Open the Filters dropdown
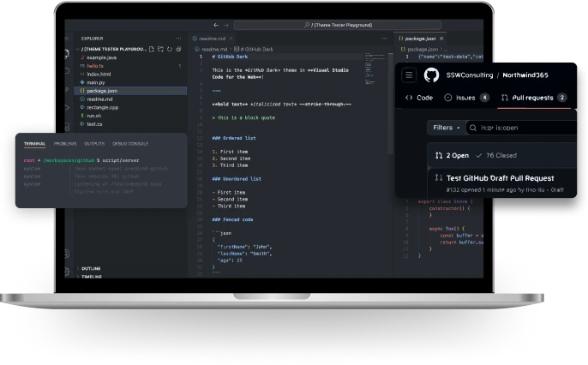The width and height of the screenshot is (588, 365). click(x=445, y=128)
